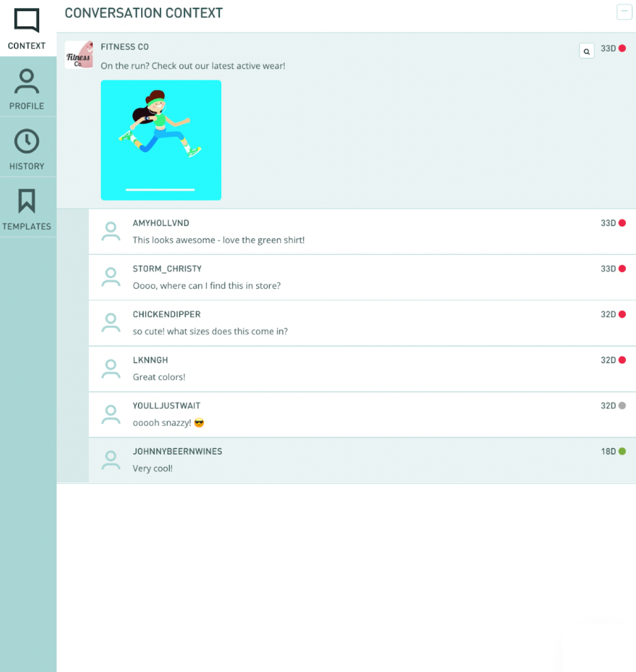Viewport: 636px width, 672px height.
Task: Click comment "Oooo, where can I find this in store?"
Action: coord(206,285)
